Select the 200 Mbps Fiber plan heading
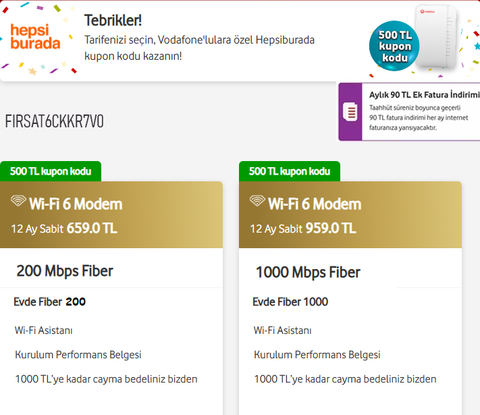The image size is (480, 415). pyautogui.click(x=65, y=271)
